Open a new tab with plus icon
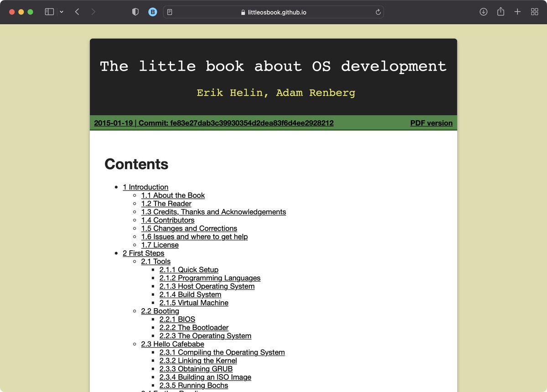 click(517, 12)
